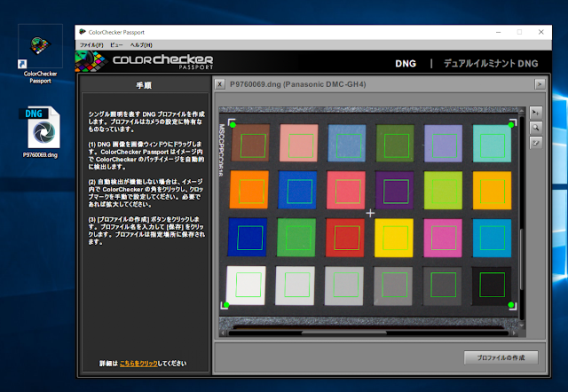Click the yellow-green patch
This screenshot has width=568, height=392.
click(443, 190)
